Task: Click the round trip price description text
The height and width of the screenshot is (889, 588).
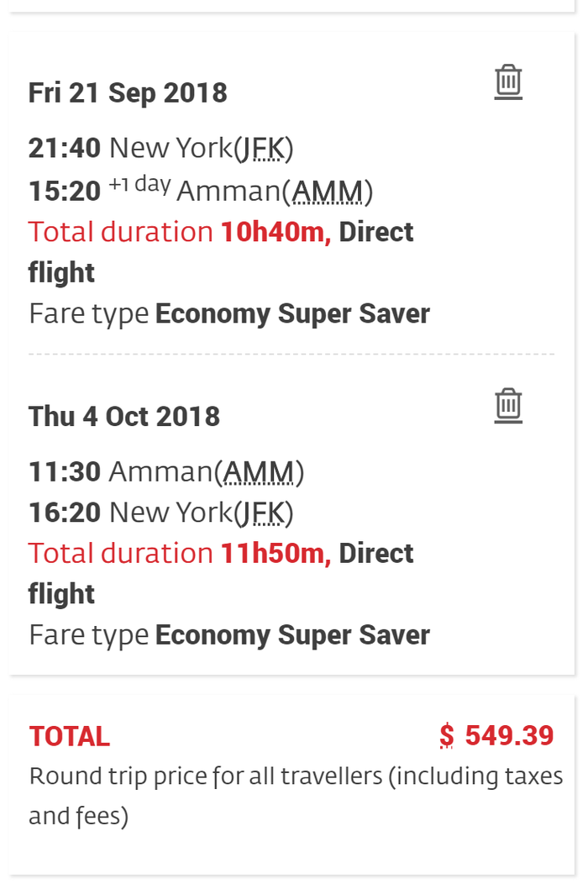Action: point(294,795)
